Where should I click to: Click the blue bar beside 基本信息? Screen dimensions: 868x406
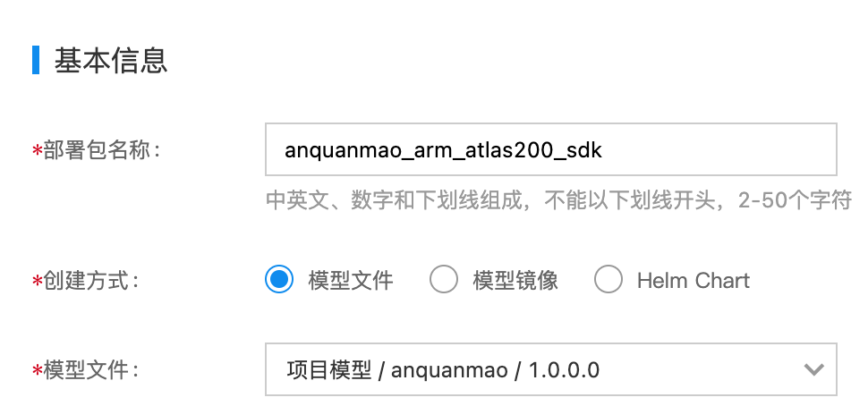36,60
